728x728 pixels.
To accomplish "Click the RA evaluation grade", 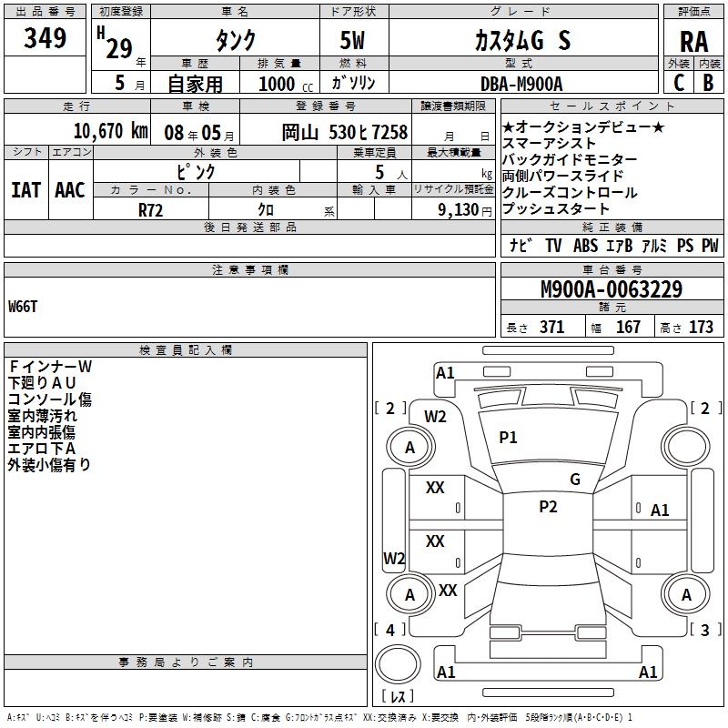I will [x=693, y=42].
